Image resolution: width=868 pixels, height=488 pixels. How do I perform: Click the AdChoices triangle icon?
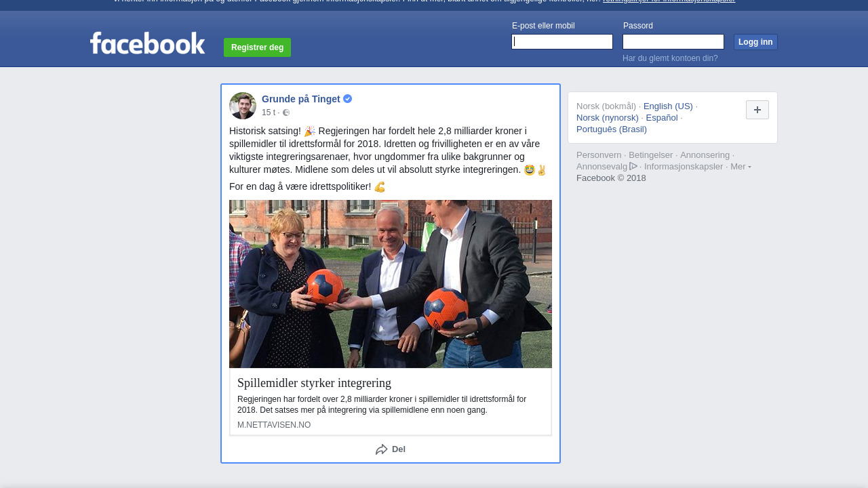[633, 166]
